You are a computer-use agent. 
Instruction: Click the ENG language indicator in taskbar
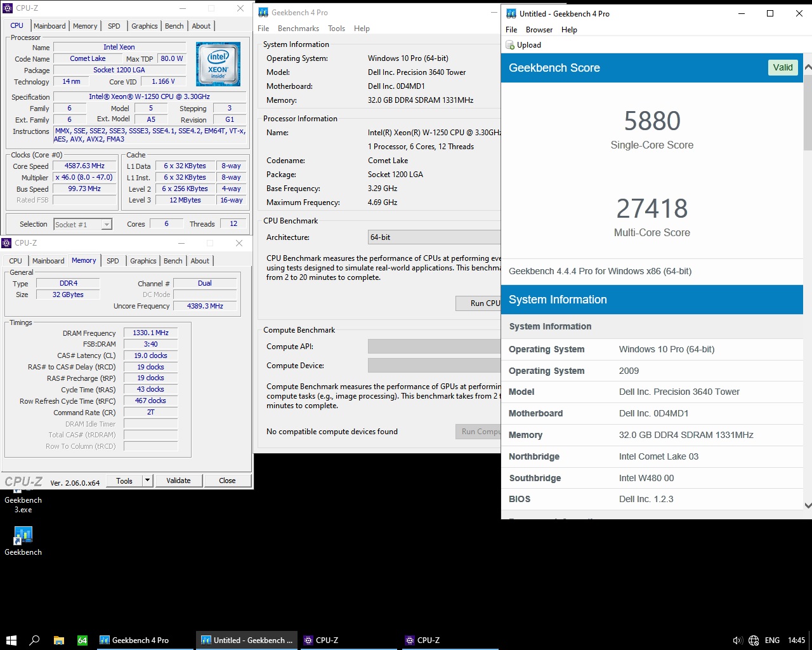coord(772,640)
